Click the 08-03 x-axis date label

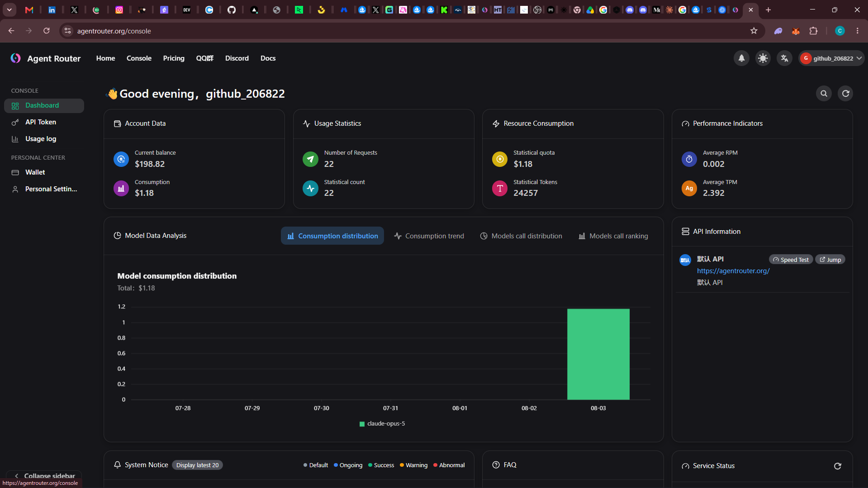click(x=598, y=408)
